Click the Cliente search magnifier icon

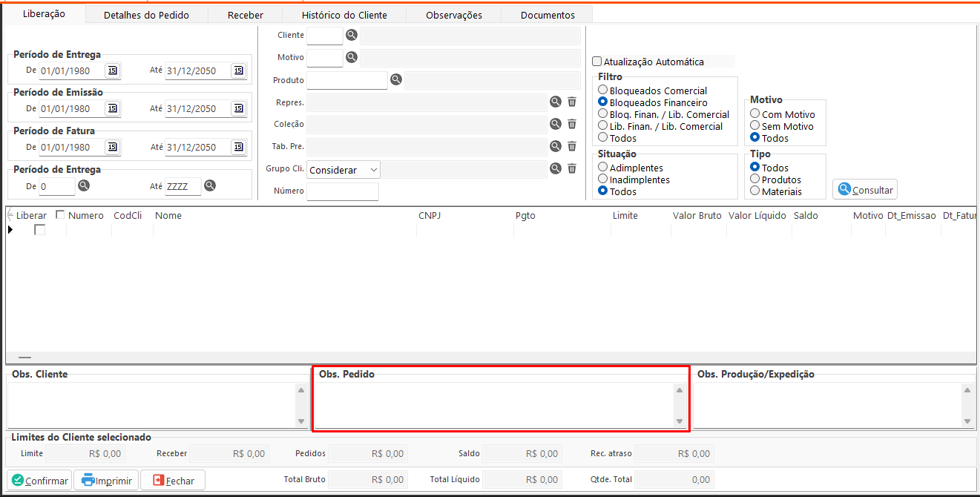[352, 36]
